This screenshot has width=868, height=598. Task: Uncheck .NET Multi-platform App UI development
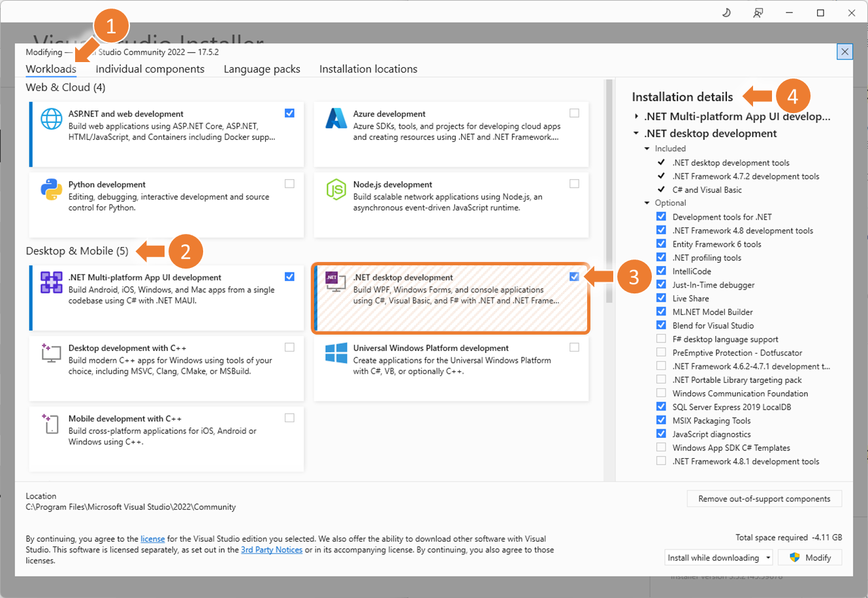point(289,276)
